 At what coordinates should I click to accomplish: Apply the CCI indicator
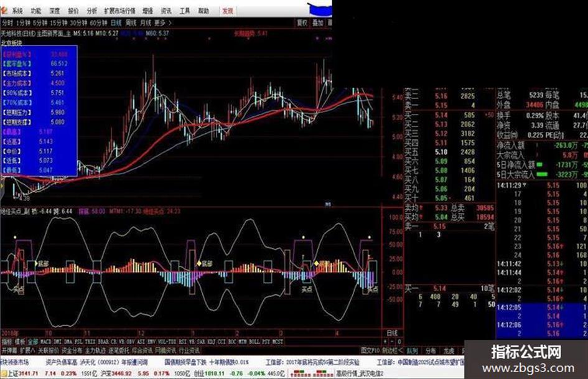[x=222, y=342]
